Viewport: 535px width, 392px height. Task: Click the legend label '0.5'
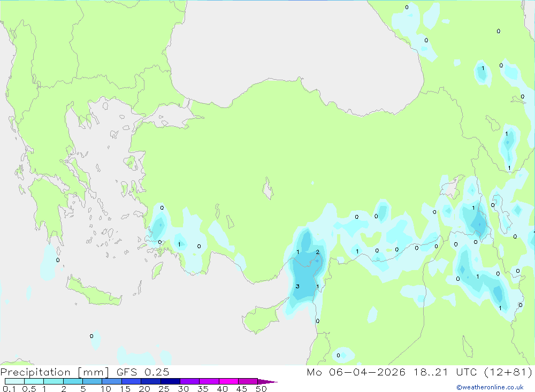(x=29, y=389)
